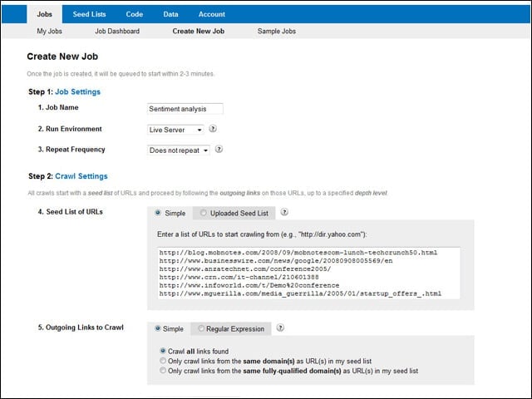
Task: Click the Create New Job page heading
Action: [x=62, y=57]
